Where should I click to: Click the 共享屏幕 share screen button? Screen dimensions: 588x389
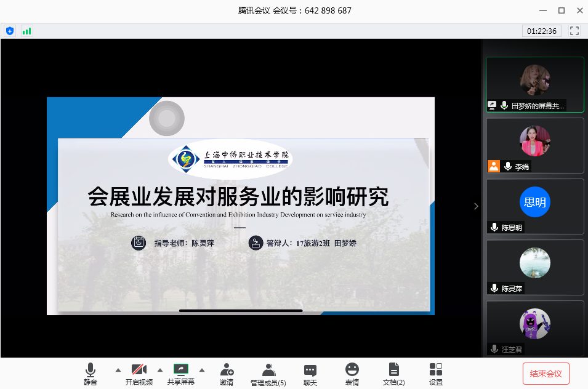(181, 374)
